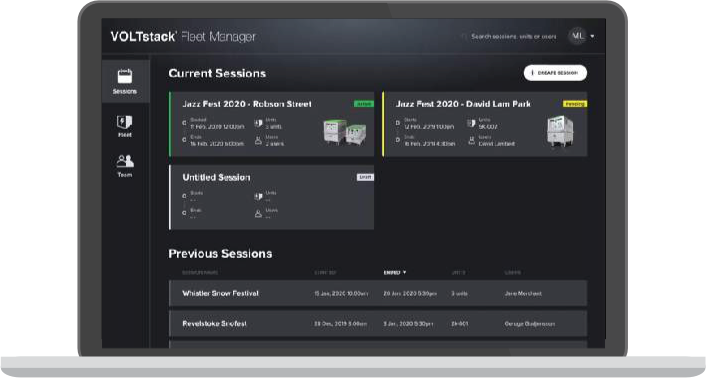The height and width of the screenshot is (378, 706).
Task: Expand the account dropdown arrow beside ML
Action: click(x=592, y=36)
